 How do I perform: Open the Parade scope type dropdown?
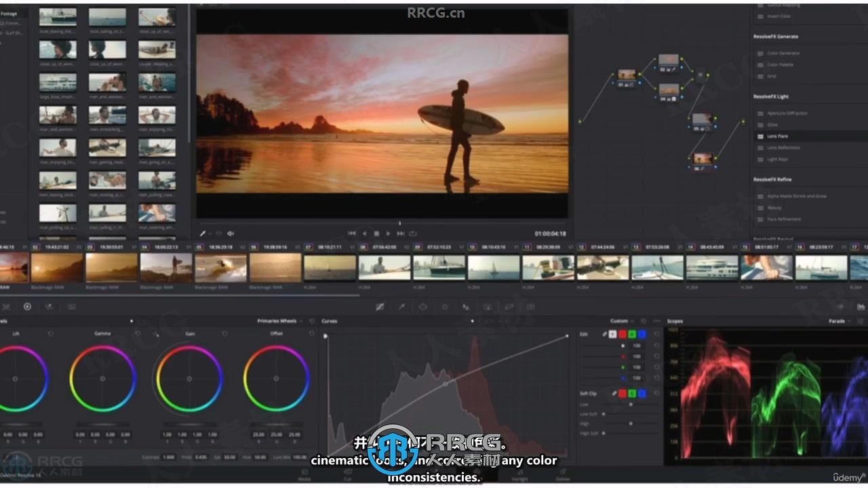(x=838, y=321)
